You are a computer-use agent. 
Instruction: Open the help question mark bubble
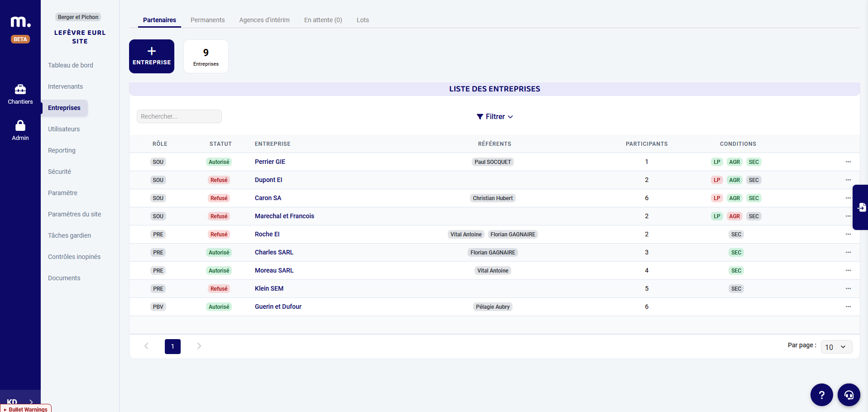pyautogui.click(x=821, y=394)
